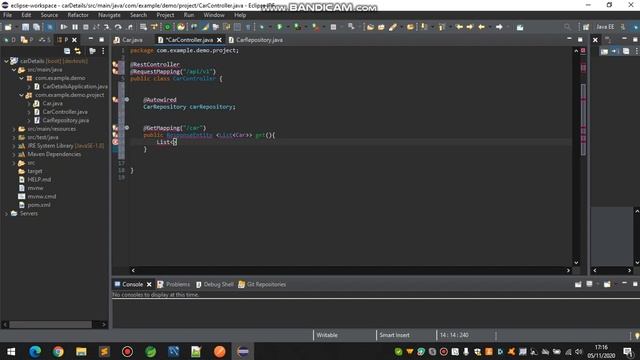Open the green Boot Dashboard icon
The width and height of the screenshot is (640, 360).
click(x=167, y=27)
